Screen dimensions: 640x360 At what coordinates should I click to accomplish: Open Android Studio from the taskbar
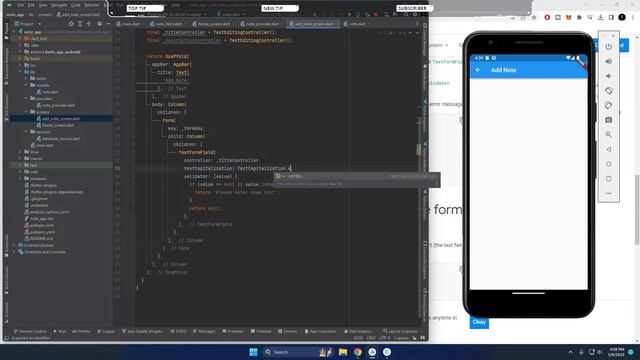(x=372, y=352)
